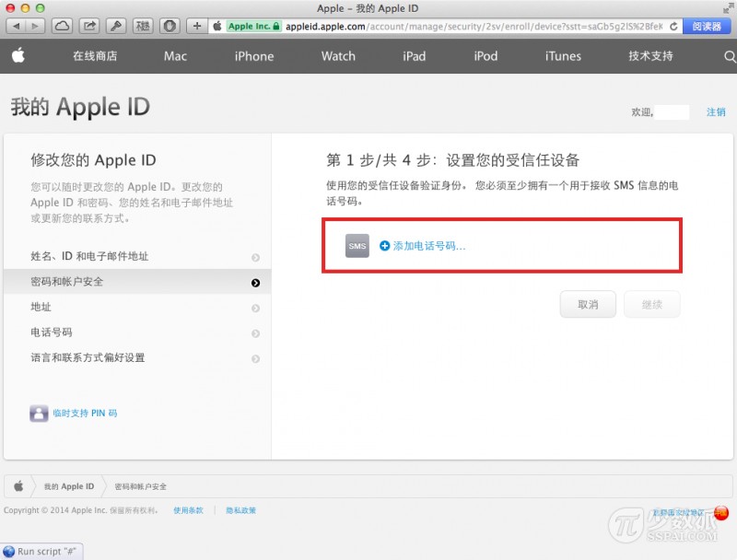737x560 pixels.
Task: Open 隐私政策 footer link
Action: coord(240,510)
